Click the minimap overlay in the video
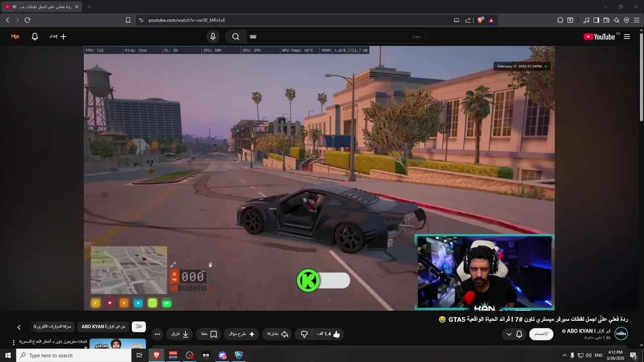The height and width of the screenshot is (362, 644). coord(129,270)
